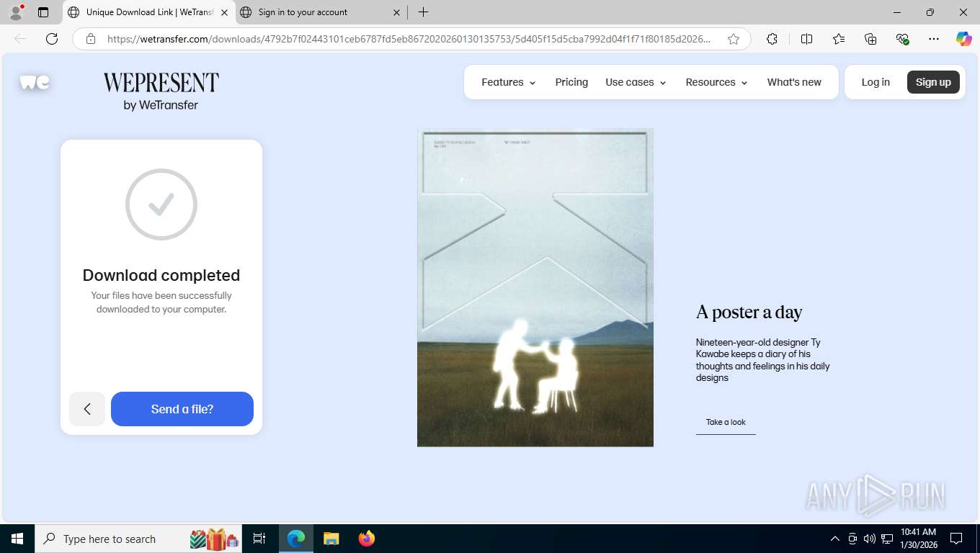Viewport: 980px width, 553px height.
Task: Click the 'Nineteen-year-old designer Ty Kawabe' description
Action: (762, 360)
